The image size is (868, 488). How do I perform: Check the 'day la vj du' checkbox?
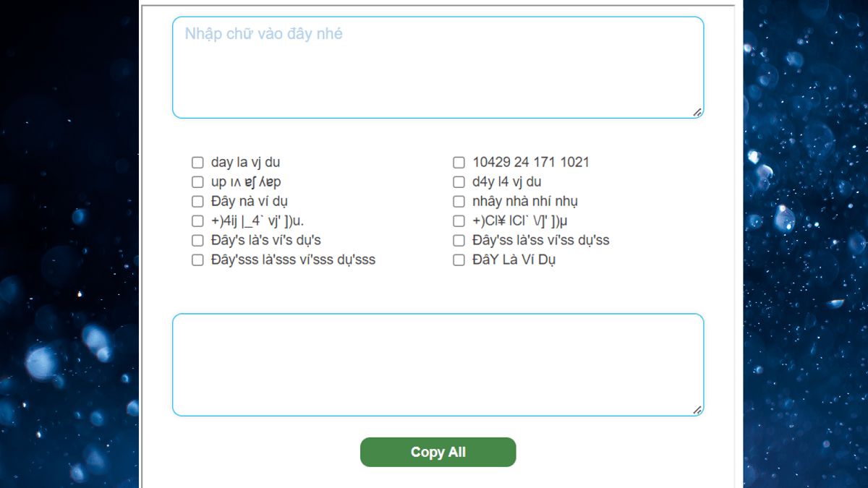tap(197, 163)
